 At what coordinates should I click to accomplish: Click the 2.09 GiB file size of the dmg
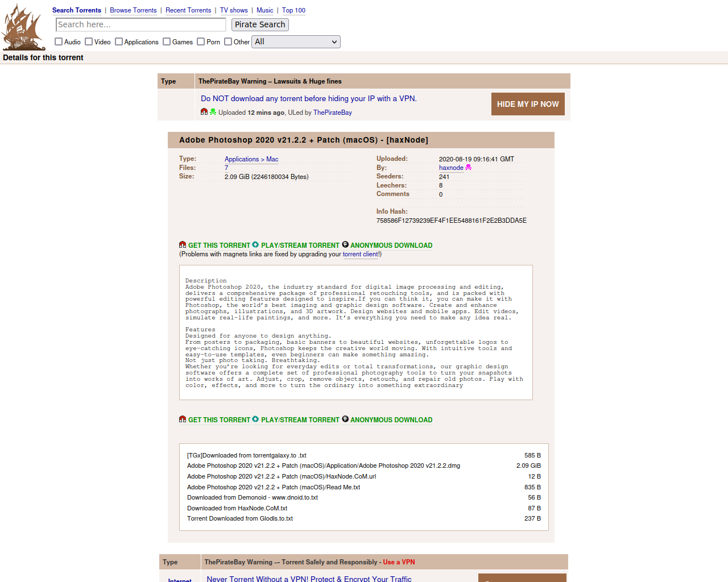click(x=528, y=465)
